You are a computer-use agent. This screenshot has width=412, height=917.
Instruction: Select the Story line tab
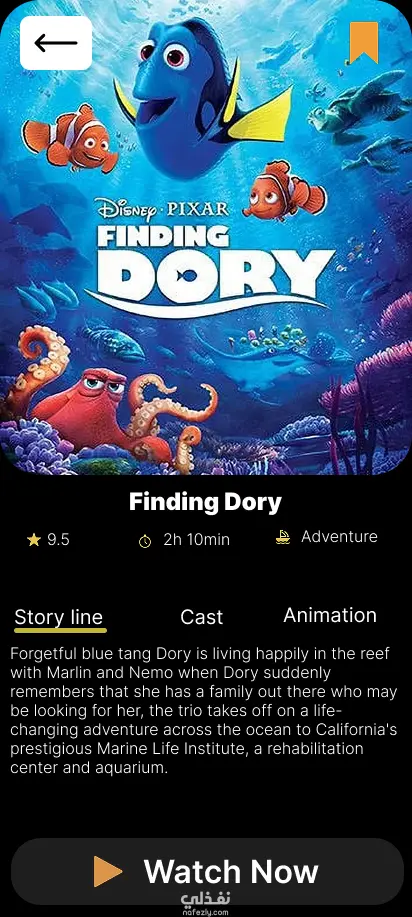(59, 617)
